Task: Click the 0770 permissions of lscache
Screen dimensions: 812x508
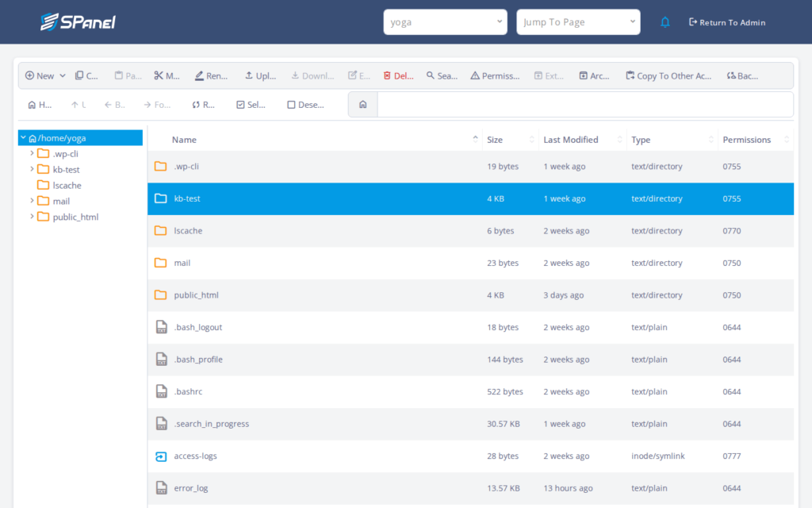Action: [732, 231]
